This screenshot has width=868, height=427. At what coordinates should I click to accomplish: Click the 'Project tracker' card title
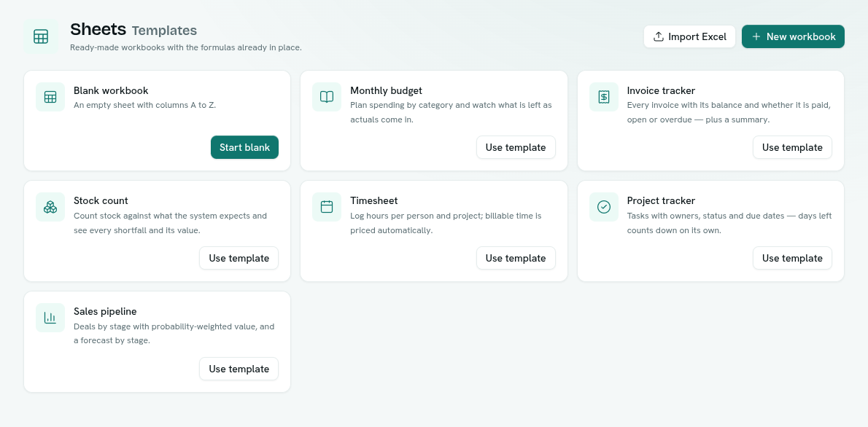tap(661, 201)
